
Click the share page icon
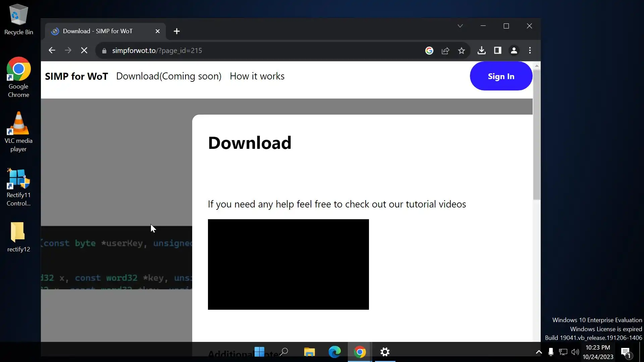click(x=445, y=51)
